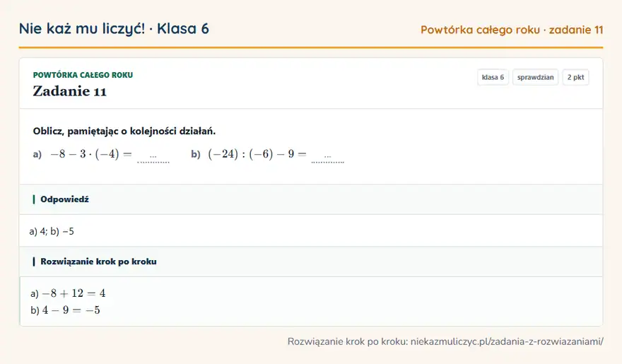Click solution step 'b) 4 − 9 = −5'

pyautogui.click(x=65, y=310)
